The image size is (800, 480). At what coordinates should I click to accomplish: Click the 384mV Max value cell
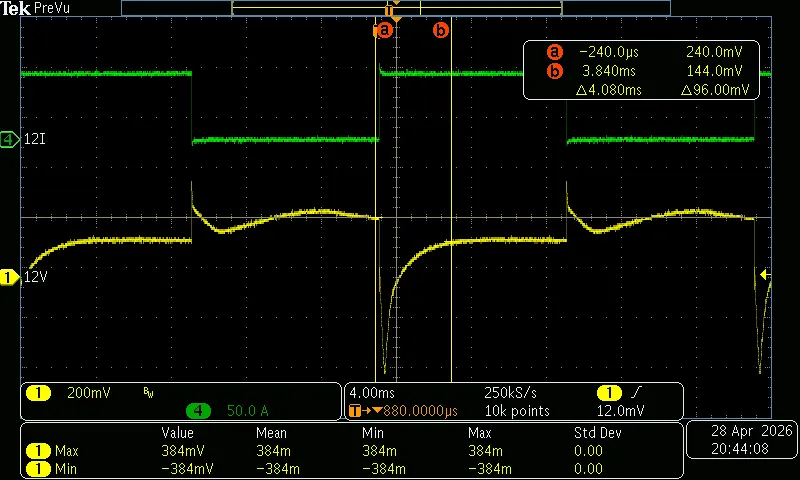coord(183,451)
